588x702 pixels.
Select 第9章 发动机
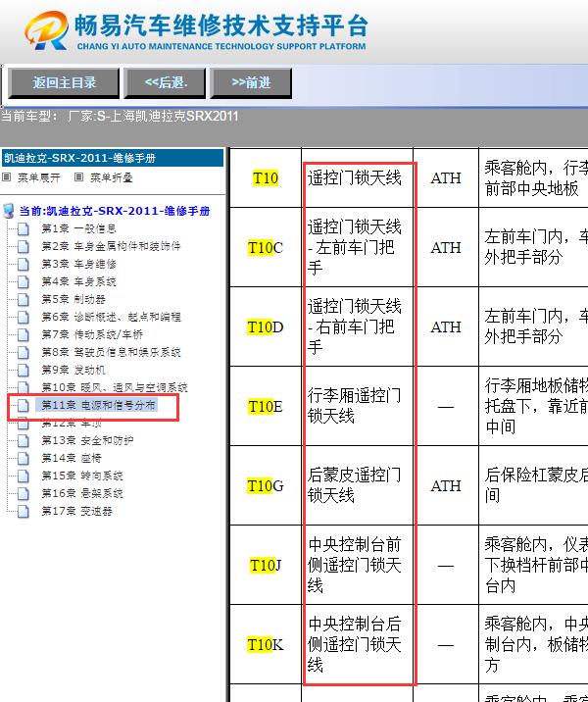pyautogui.click(x=73, y=370)
